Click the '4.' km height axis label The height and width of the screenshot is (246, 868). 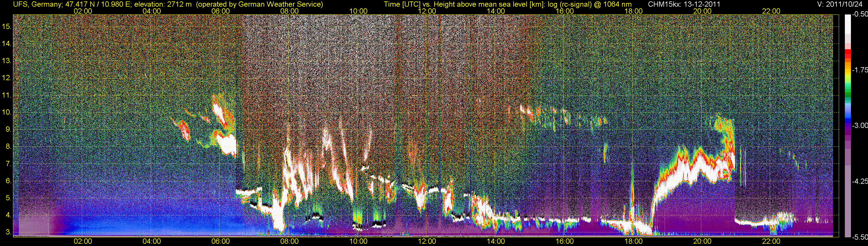click(8, 215)
